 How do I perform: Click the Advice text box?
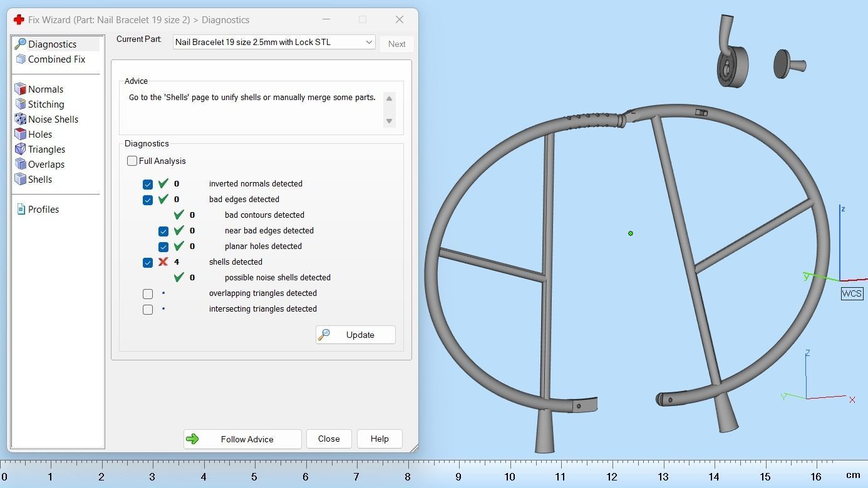pyautogui.click(x=255, y=109)
